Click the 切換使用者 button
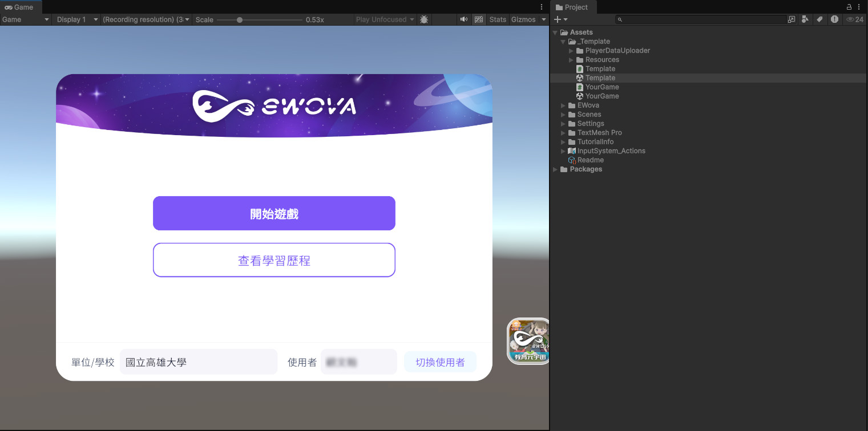This screenshot has height=431, width=868. pos(440,362)
